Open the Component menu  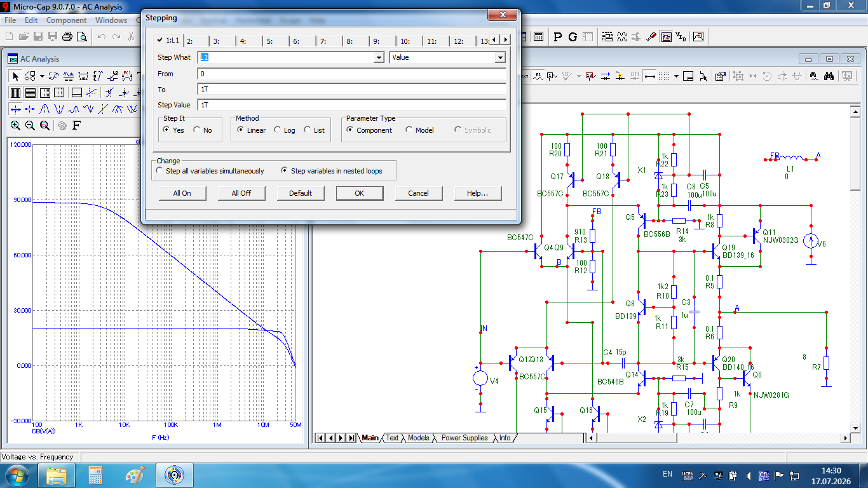click(x=66, y=20)
